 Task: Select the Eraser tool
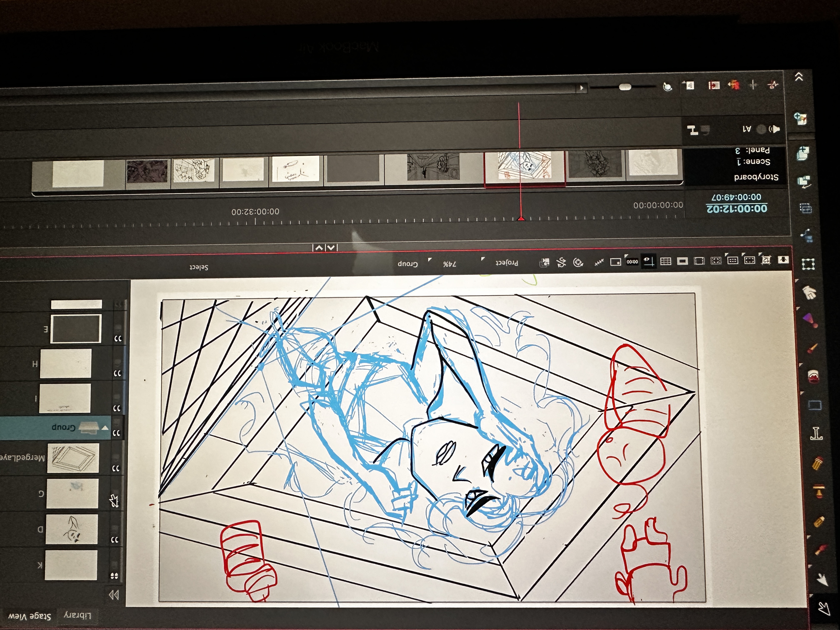click(818, 463)
